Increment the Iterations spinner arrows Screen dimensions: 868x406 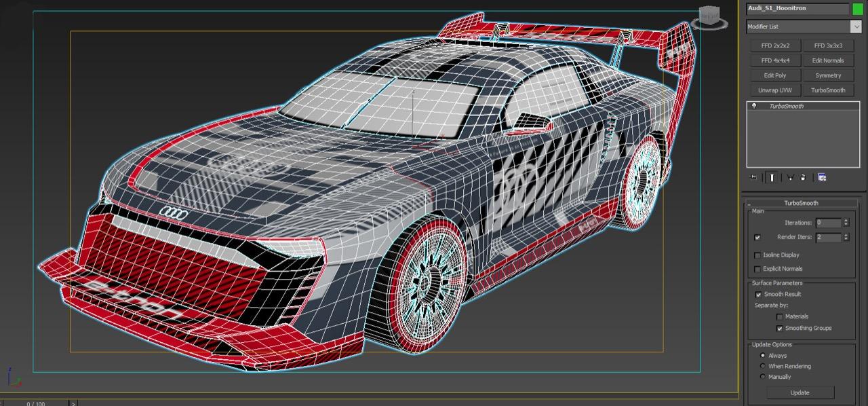tap(846, 221)
